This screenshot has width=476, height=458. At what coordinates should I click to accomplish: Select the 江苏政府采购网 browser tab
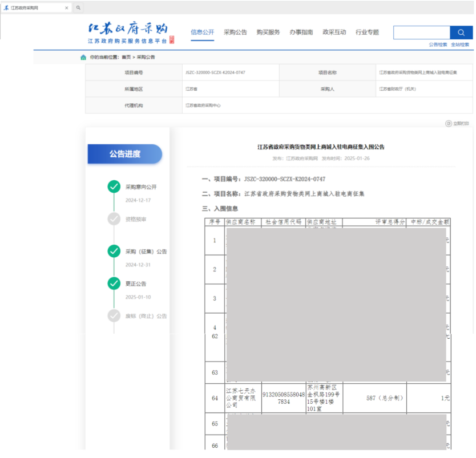coord(36,8)
